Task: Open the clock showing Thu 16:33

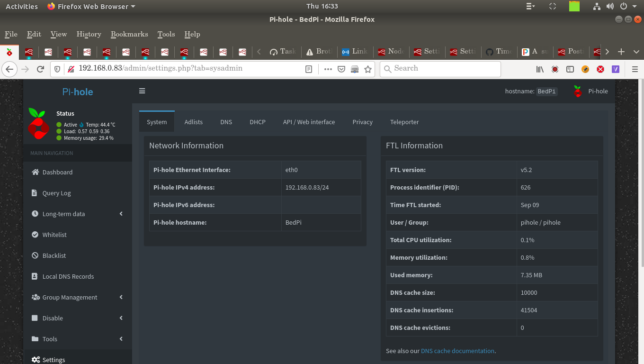Action: click(x=322, y=7)
